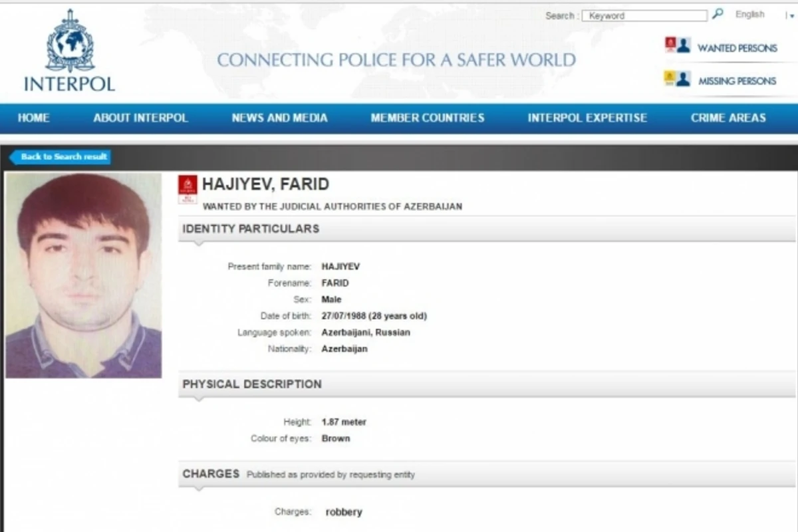Click the yellow Missing Persons icon
798x532 pixels.
678,79
